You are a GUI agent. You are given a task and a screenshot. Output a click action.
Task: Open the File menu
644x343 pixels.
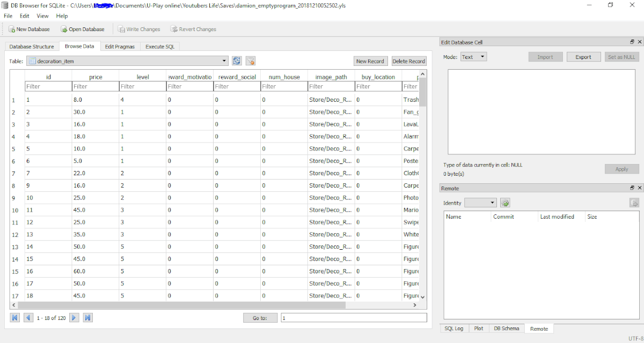(x=8, y=16)
